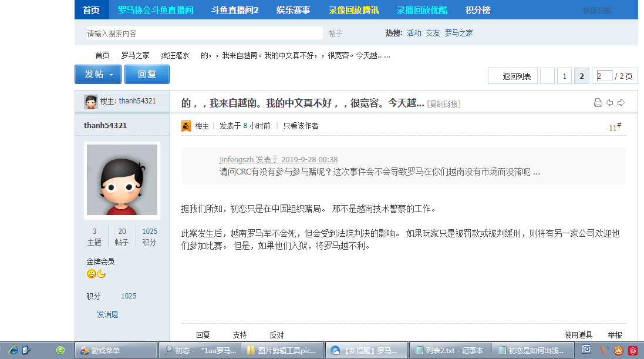Click the large user avatar picture

point(122,180)
